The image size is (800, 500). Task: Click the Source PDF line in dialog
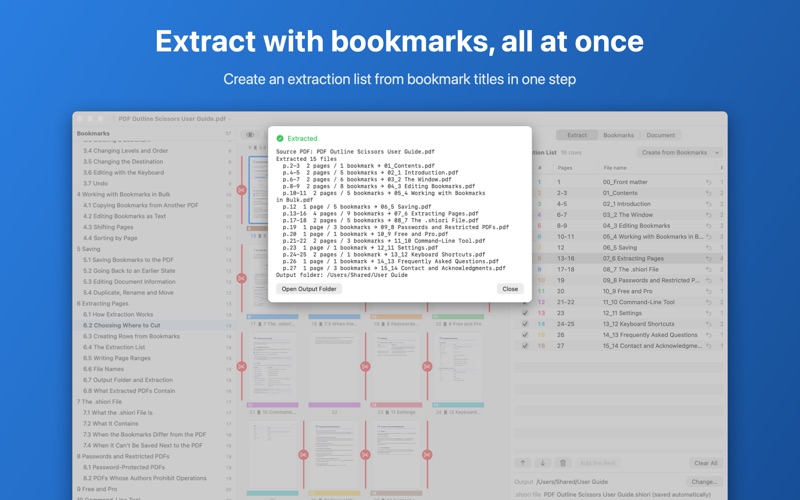pyautogui.click(x=355, y=152)
